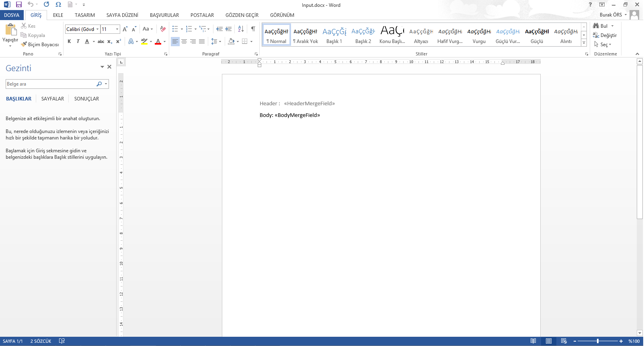644x346 pixels.
Task: Switch to SAYFALAR tab in Gezinti
Action: 53,99
